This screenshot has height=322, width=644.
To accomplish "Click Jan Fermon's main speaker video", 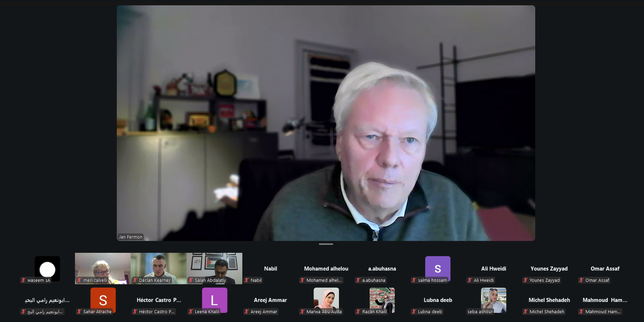I will point(326,123).
